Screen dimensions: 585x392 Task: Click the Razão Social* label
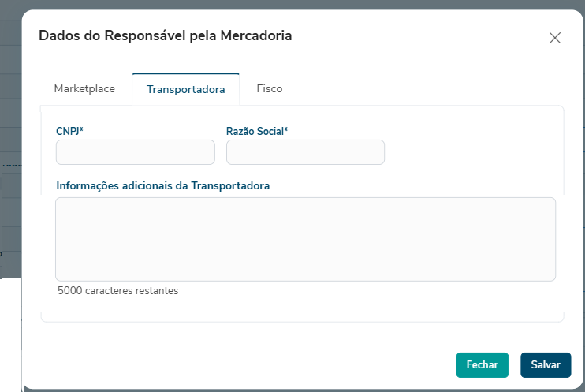257,131
